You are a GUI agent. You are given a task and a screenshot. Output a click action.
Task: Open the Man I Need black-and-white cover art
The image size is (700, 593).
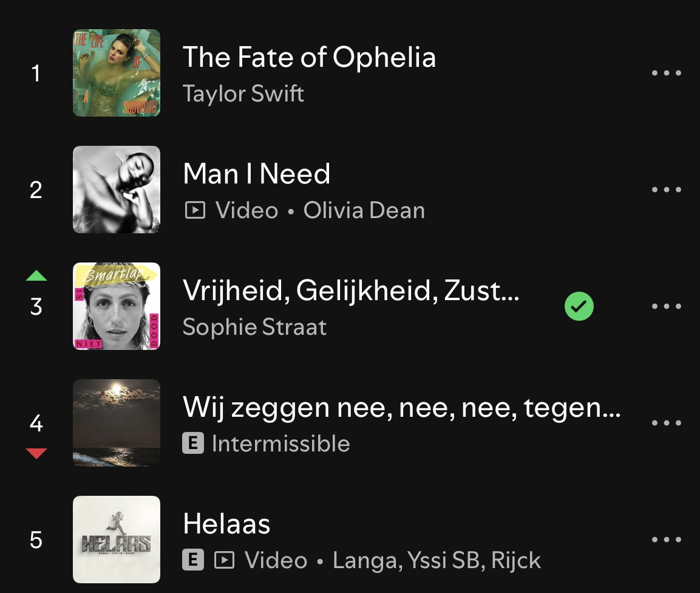117,190
